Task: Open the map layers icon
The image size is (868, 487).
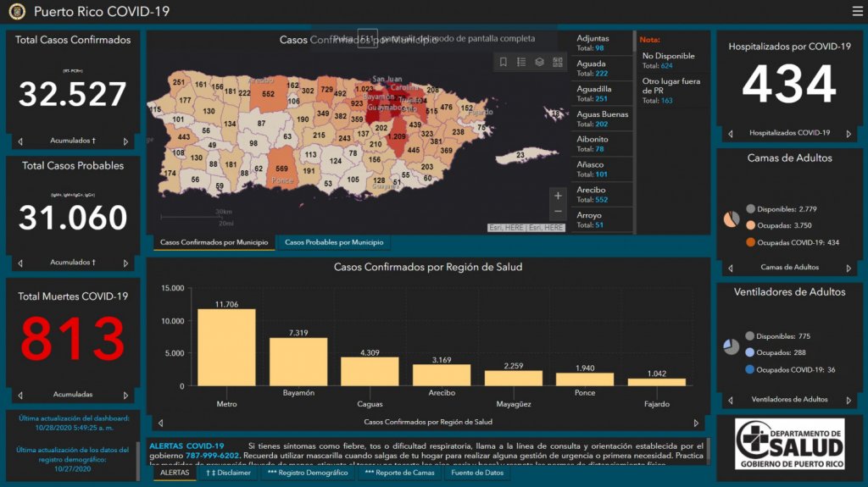Action: (x=539, y=62)
